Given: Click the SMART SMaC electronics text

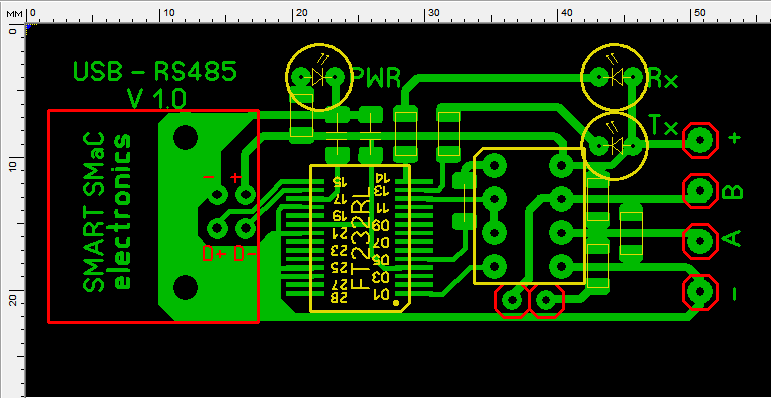Looking at the screenshot, I should pyautogui.click(x=107, y=212).
